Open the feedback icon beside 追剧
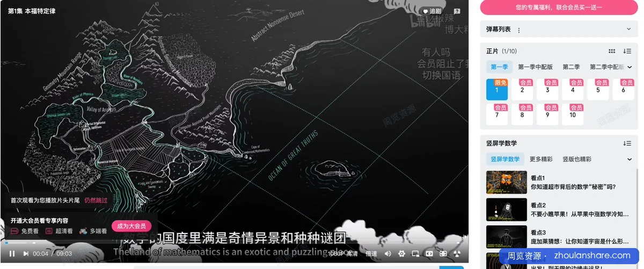This screenshot has width=644, height=269. point(457,11)
